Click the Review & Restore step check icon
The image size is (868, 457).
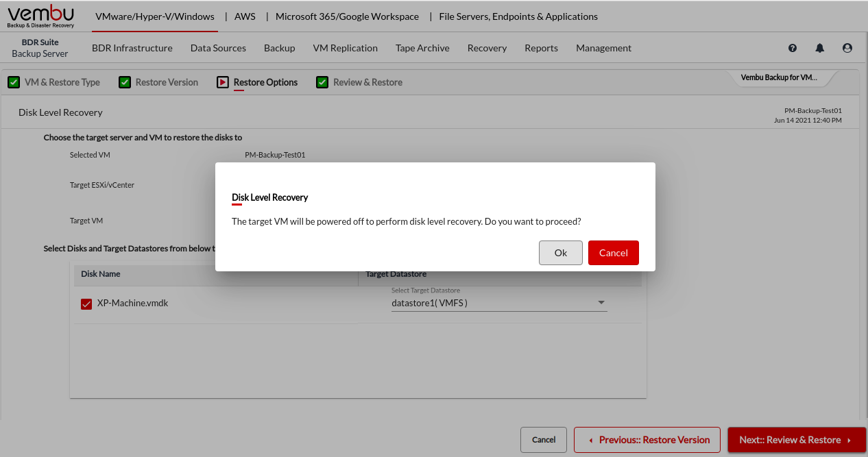tap(322, 82)
